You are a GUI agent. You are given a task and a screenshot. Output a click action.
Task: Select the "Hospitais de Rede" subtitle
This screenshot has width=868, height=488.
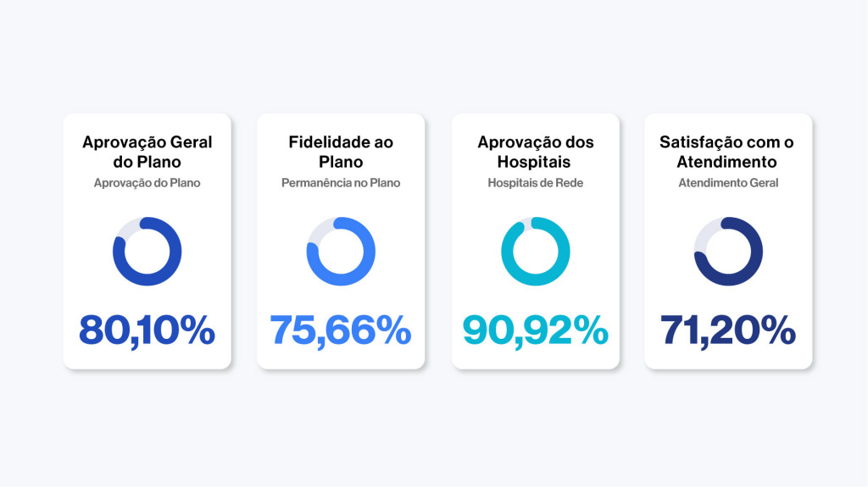point(535,182)
